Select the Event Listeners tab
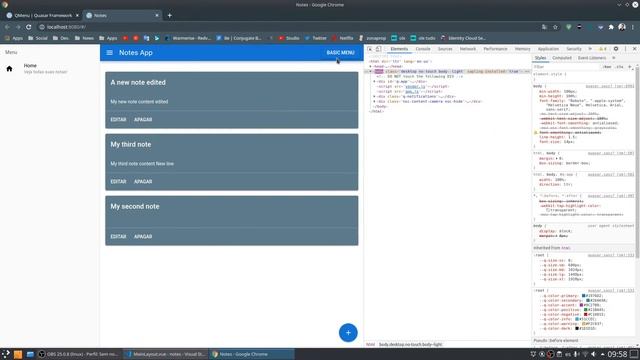The width and height of the screenshot is (640, 360). click(592, 58)
